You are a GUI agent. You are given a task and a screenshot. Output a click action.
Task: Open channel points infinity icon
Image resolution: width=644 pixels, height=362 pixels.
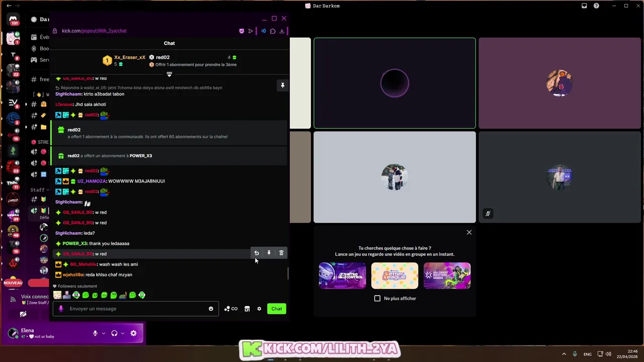pos(231,309)
